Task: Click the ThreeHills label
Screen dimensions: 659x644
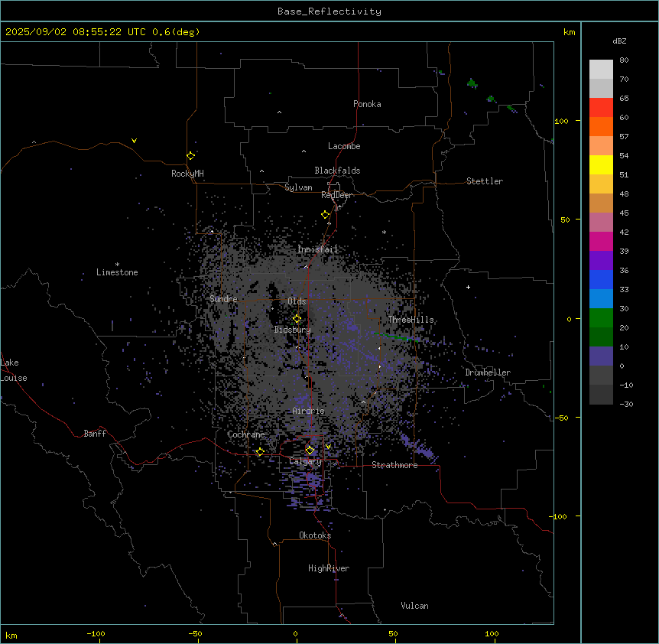Action: pos(411,320)
